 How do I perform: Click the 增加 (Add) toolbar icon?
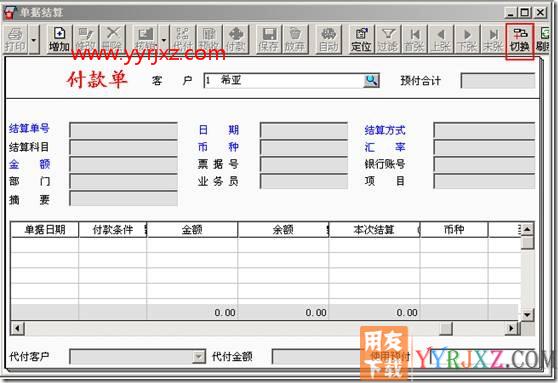[x=59, y=39]
